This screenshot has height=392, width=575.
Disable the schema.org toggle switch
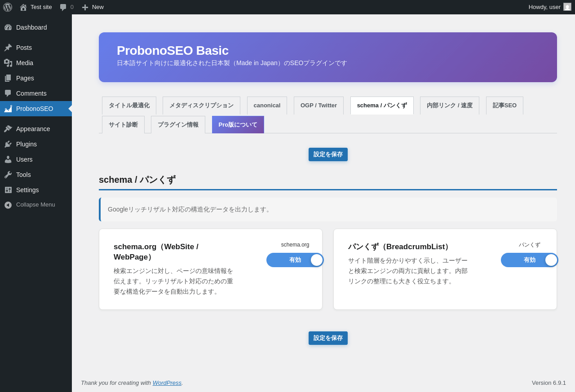(295, 260)
